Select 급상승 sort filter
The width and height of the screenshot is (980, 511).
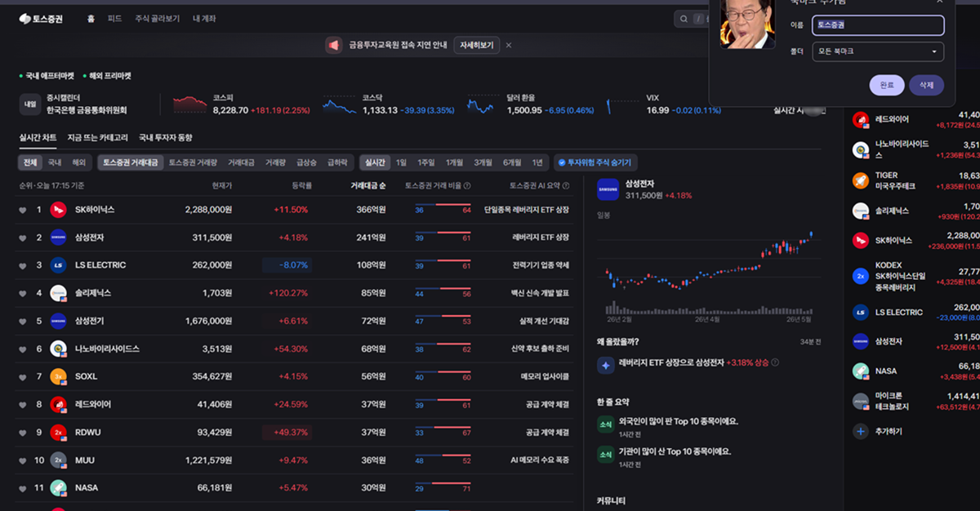pyautogui.click(x=306, y=162)
